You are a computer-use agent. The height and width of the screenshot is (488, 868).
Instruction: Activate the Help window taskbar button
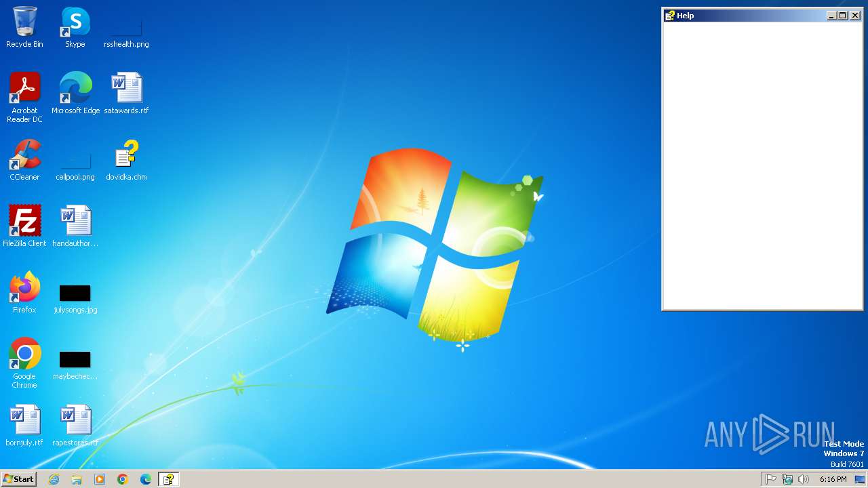click(168, 479)
